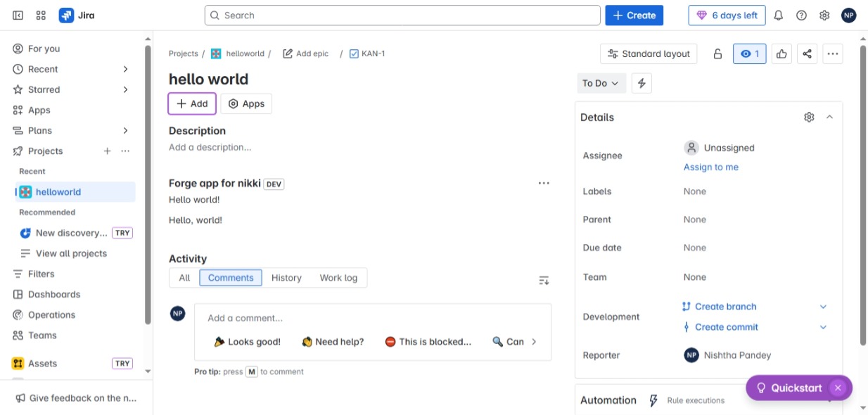The width and height of the screenshot is (868, 415).
Task: Switch to Work log tab
Action: [x=338, y=278]
